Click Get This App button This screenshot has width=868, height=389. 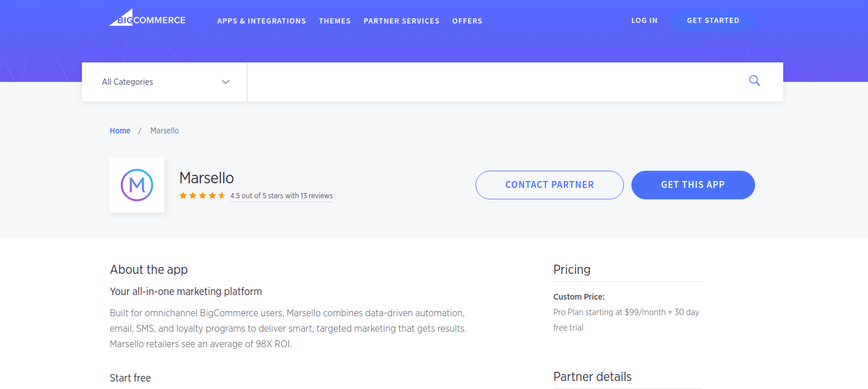[x=693, y=185]
